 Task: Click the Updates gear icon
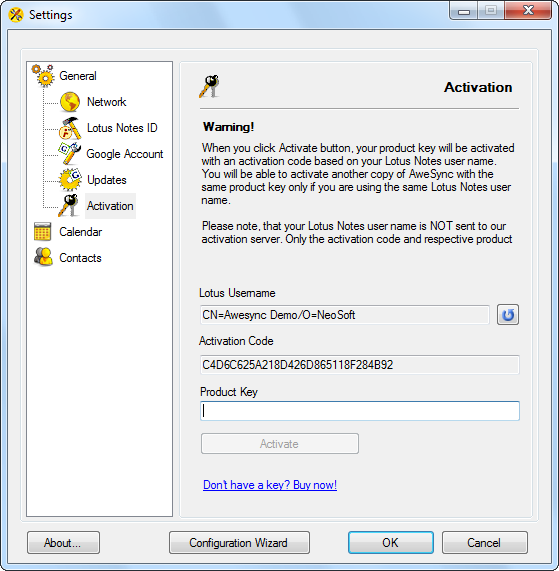(70, 180)
